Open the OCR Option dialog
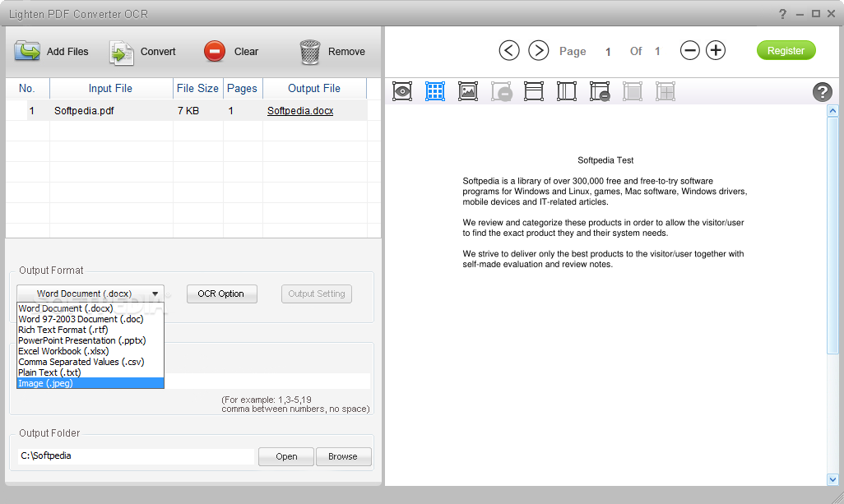This screenshot has width=844, height=504. tap(222, 294)
